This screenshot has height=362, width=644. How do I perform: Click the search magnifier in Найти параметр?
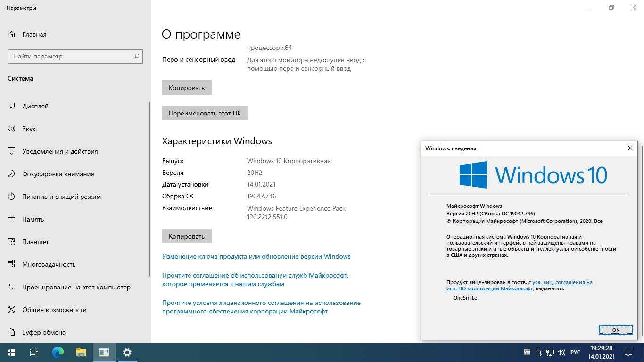click(136, 56)
